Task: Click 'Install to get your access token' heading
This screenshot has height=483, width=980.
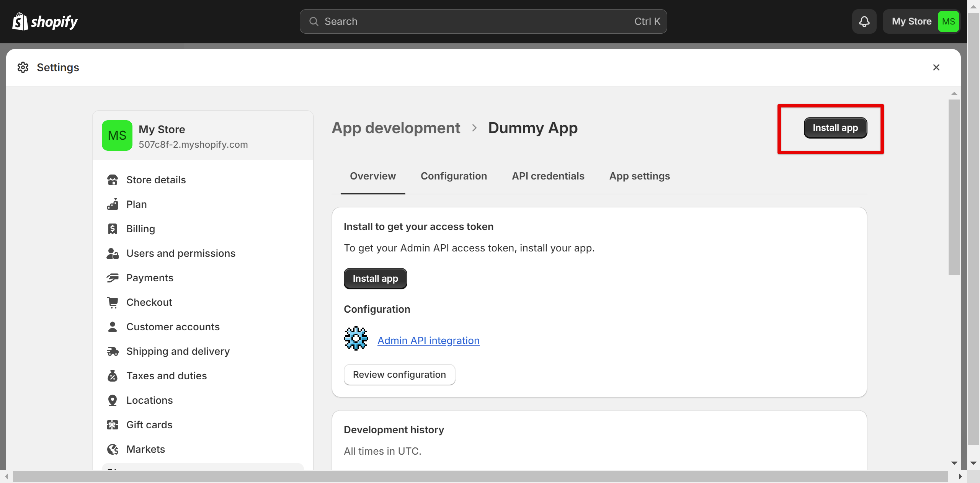Action: tap(418, 227)
